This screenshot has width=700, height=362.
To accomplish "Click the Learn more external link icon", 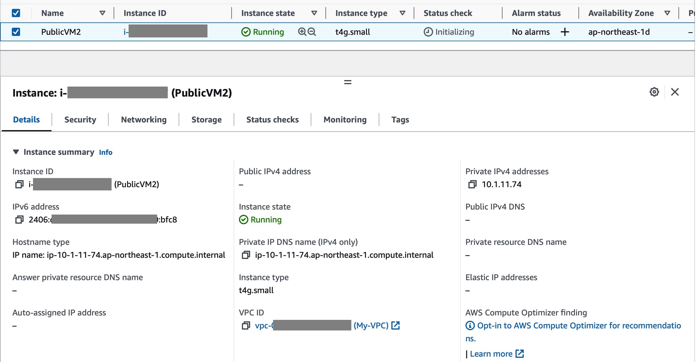I will coord(520,354).
